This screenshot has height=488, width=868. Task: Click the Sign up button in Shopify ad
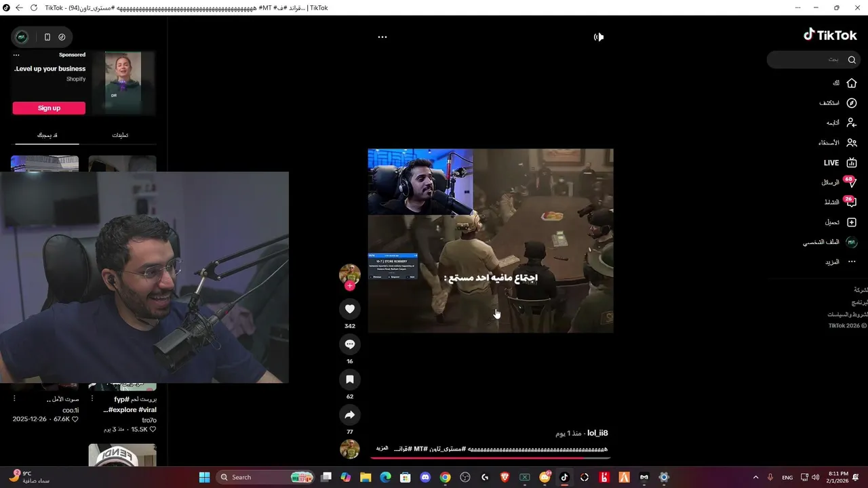coord(49,108)
